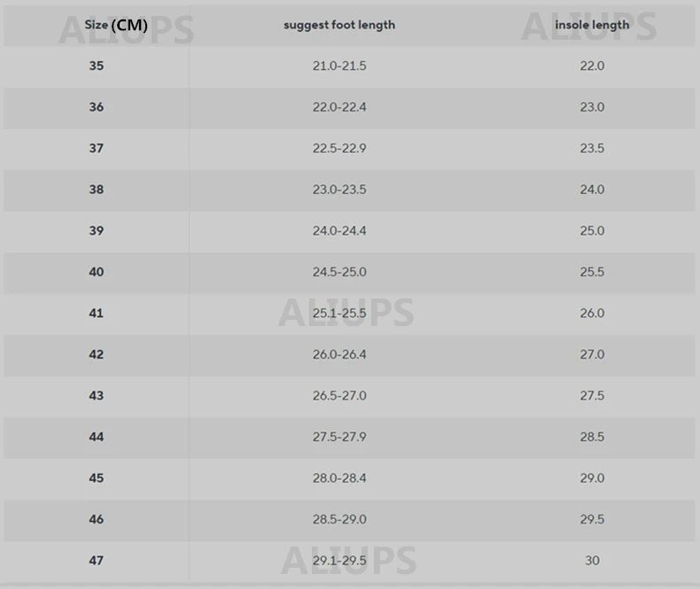Click the "insole length" column header

[592, 25]
